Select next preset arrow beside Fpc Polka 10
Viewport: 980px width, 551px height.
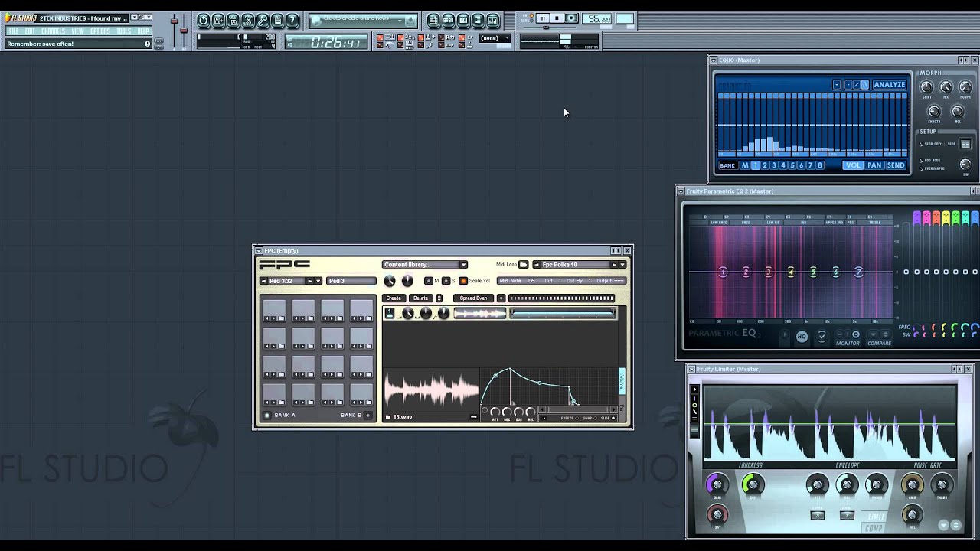[x=613, y=265]
